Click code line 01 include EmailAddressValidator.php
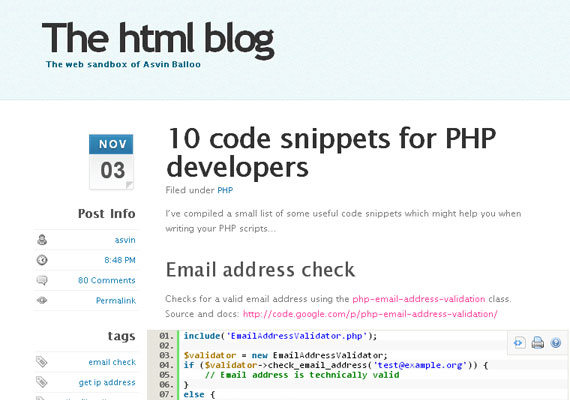This screenshot has width=570, height=400. [x=280, y=336]
